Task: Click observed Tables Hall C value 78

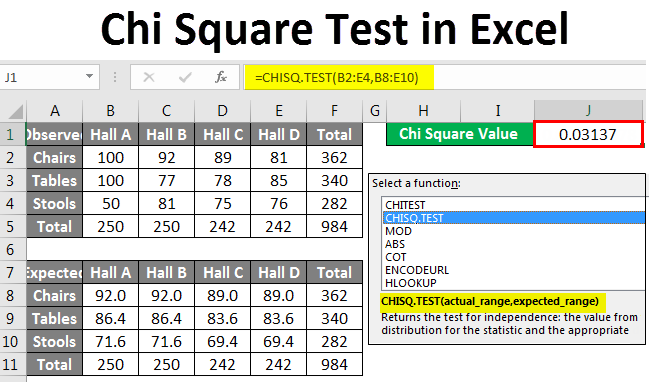Action: tap(222, 180)
